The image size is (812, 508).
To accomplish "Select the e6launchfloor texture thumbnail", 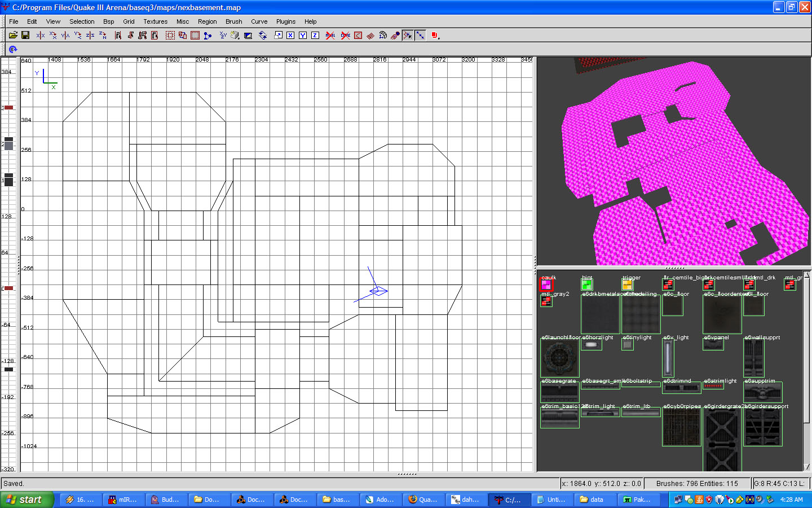I will point(559,358).
